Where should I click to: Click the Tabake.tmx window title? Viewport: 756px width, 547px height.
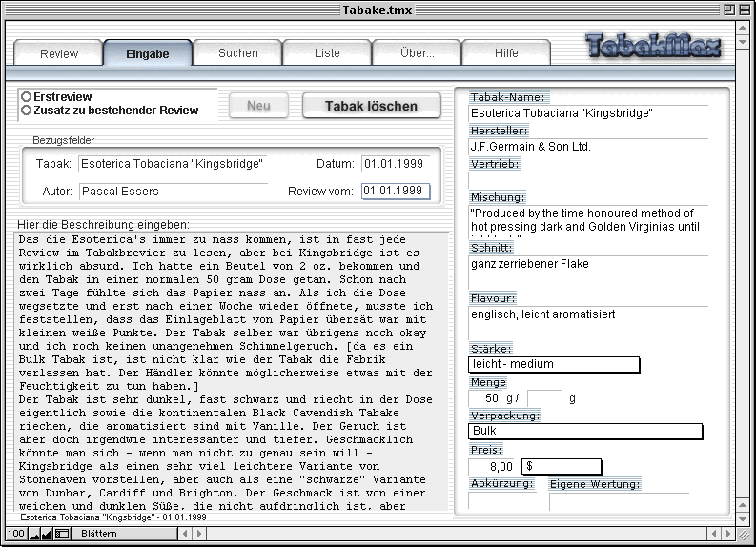[377, 10]
